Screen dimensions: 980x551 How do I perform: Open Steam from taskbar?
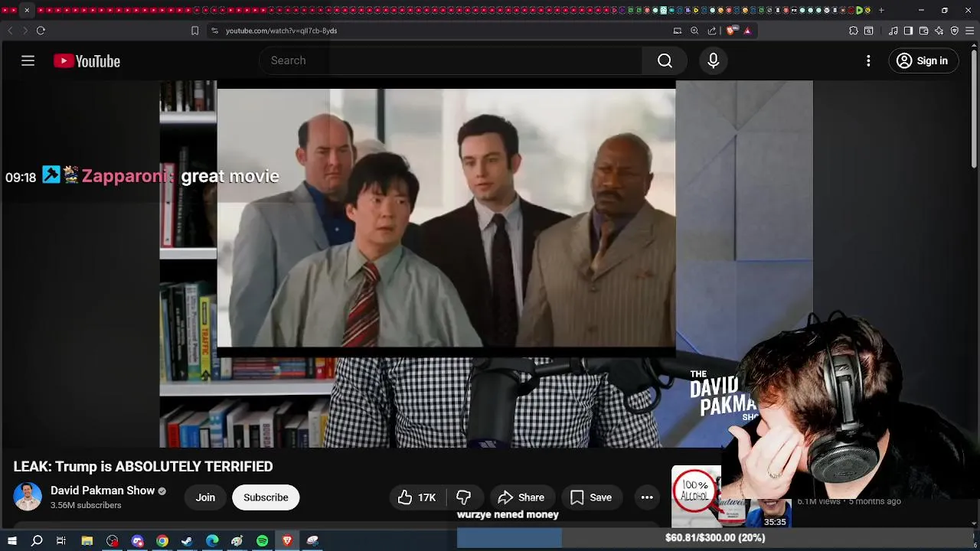pos(187,541)
